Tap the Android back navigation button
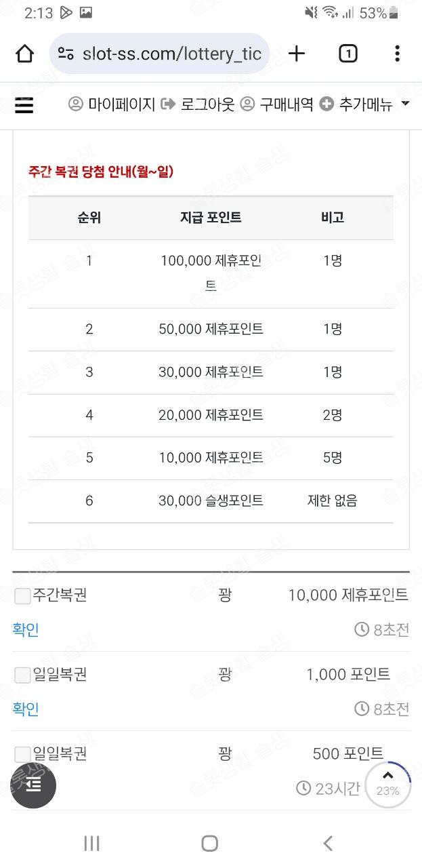422x868 pixels. click(x=328, y=843)
